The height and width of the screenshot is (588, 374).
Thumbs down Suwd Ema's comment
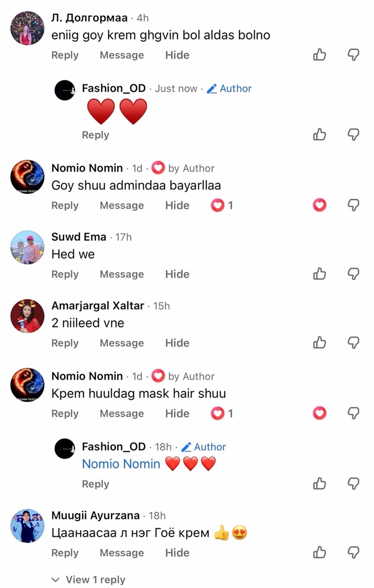[x=354, y=274]
